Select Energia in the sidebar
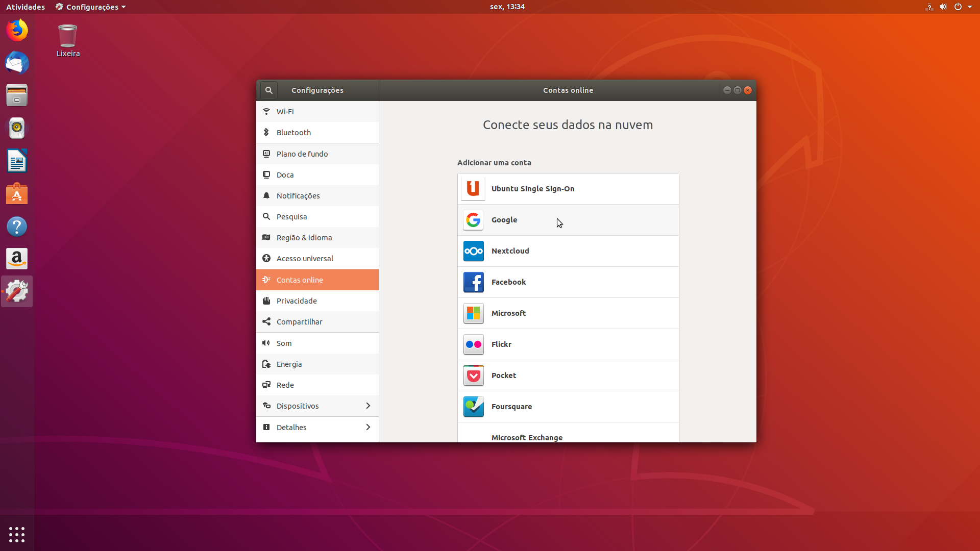The width and height of the screenshot is (980, 551). coord(317,364)
